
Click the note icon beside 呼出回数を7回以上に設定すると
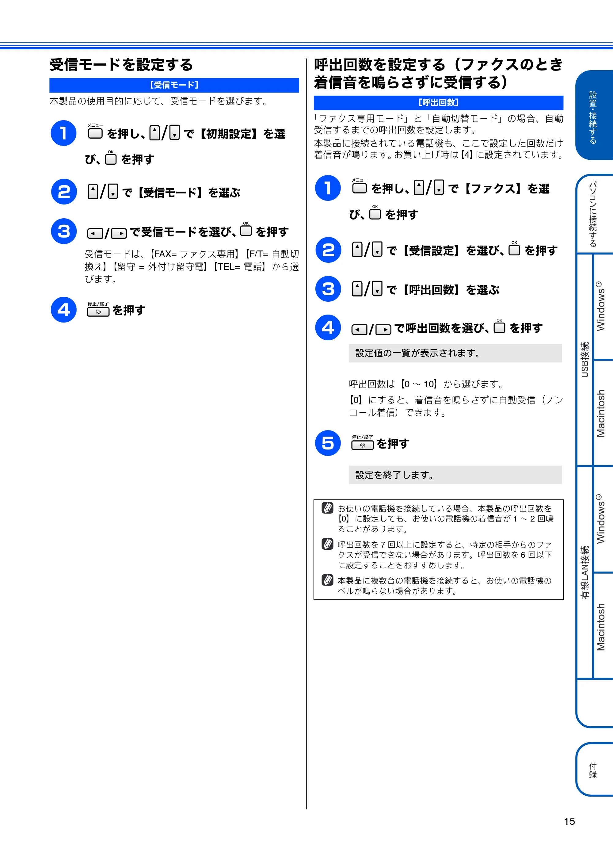tap(327, 544)
